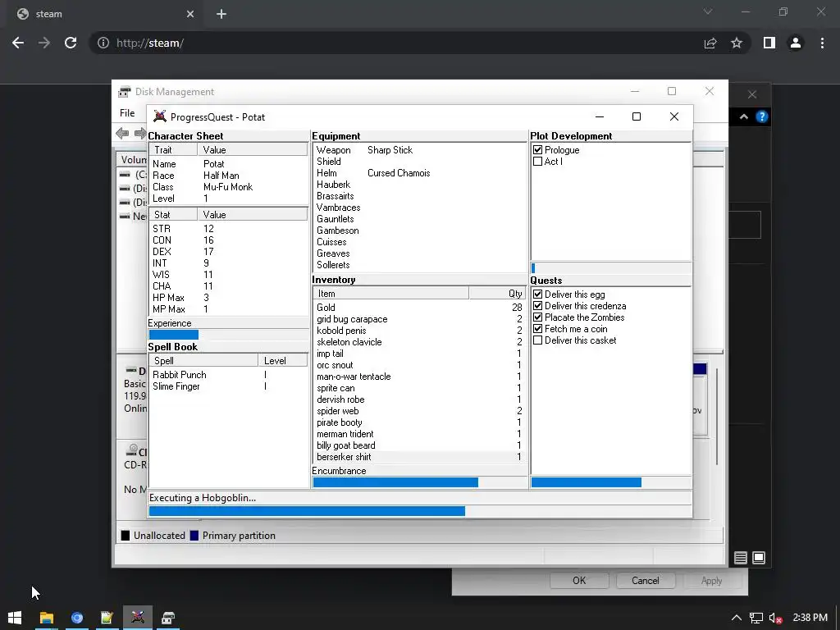
Task: Collapse ribbon using the up chevron
Action: pyautogui.click(x=743, y=116)
